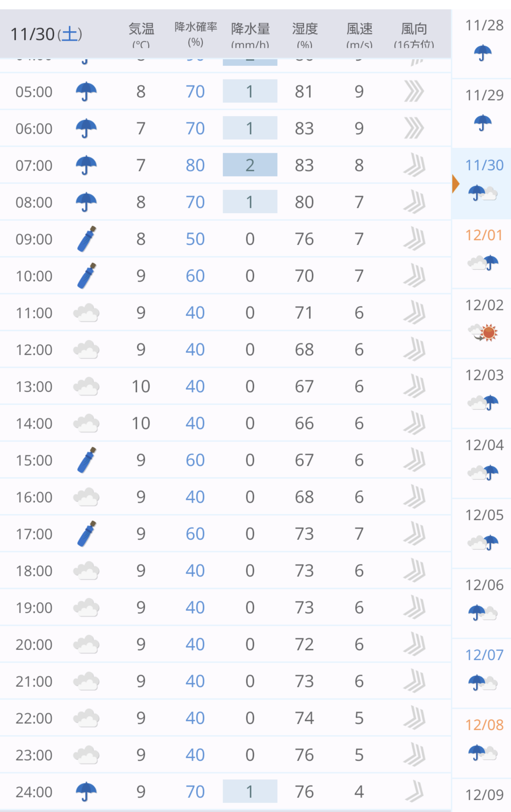The height and width of the screenshot is (812, 511).
Task: Open the 12/08 forecast tab
Action: [482, 743]
